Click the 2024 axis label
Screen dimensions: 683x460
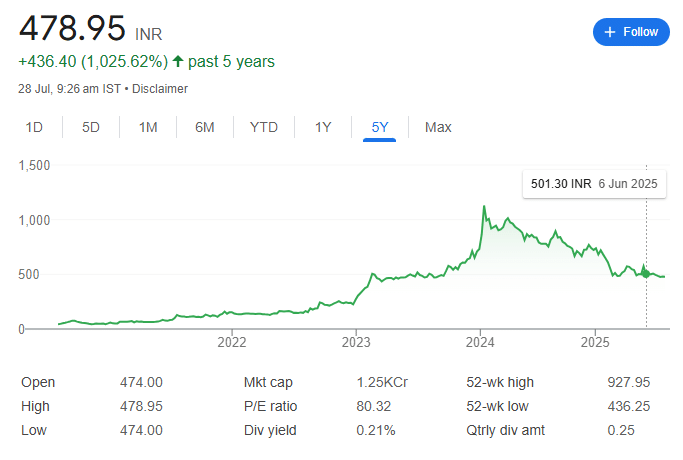pyautogui.click(x=480, y=342)
